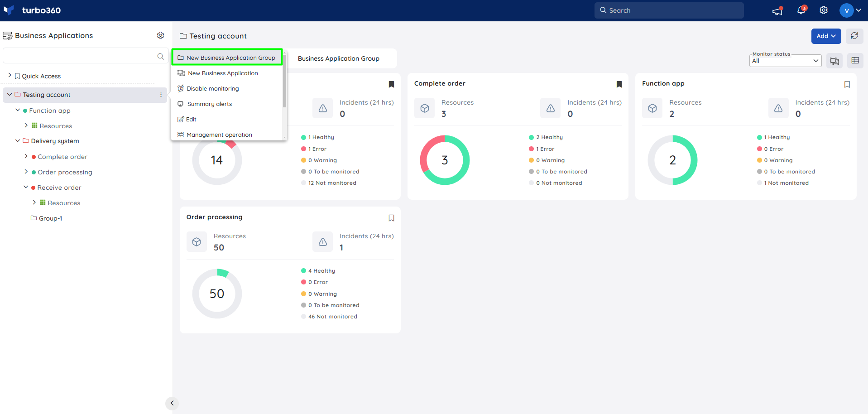Expand Resources under Function app
Viewport: 868px width, 414px height.
click(26, 125)
